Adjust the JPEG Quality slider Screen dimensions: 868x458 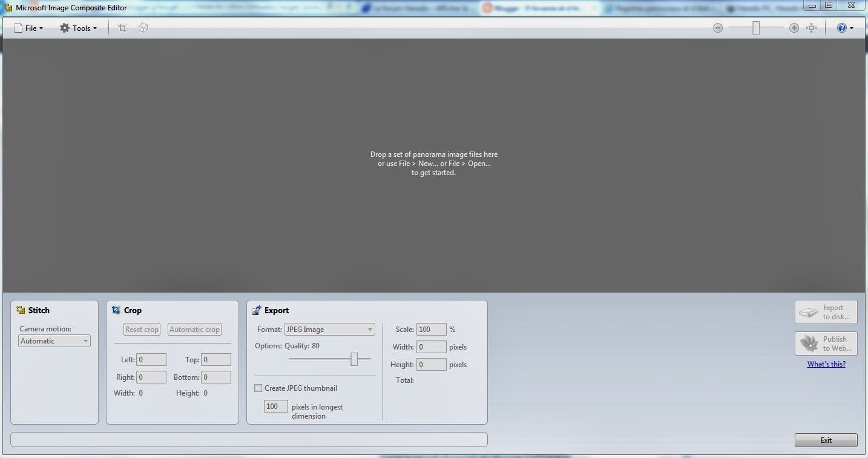[355, 359]
